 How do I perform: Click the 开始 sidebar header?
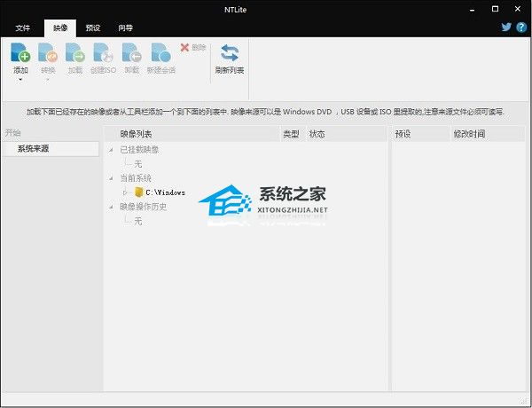[x=12, y=133]
